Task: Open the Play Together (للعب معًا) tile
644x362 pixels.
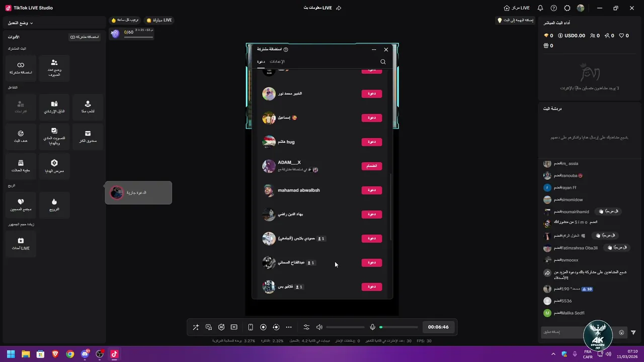Action: tap(88, 107)
